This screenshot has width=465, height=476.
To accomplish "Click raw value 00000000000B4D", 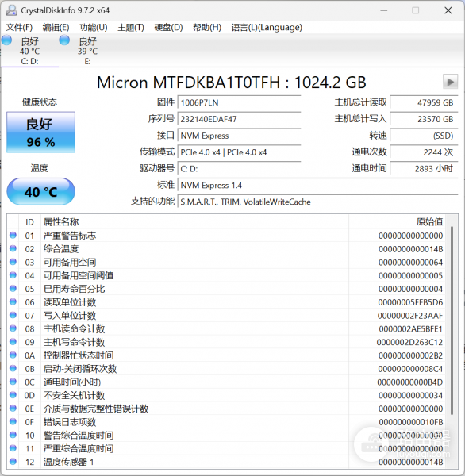I will [410, 382].
